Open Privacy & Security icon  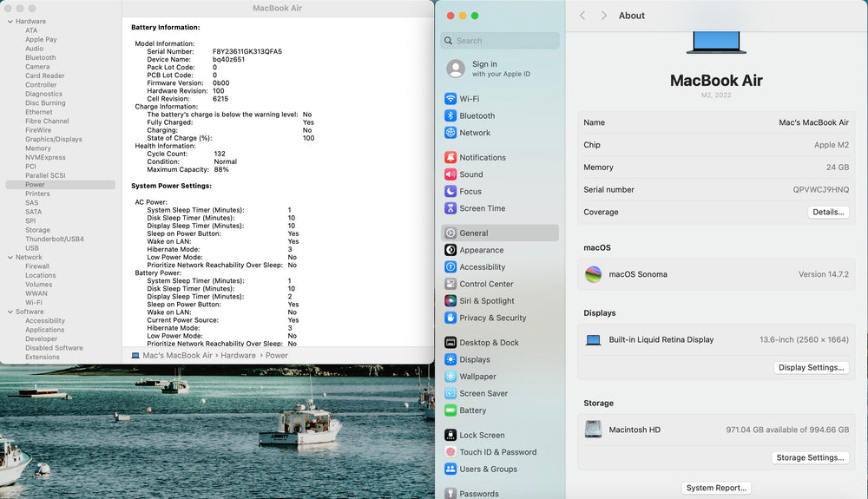pyautogui.click(x=450, y=318)
